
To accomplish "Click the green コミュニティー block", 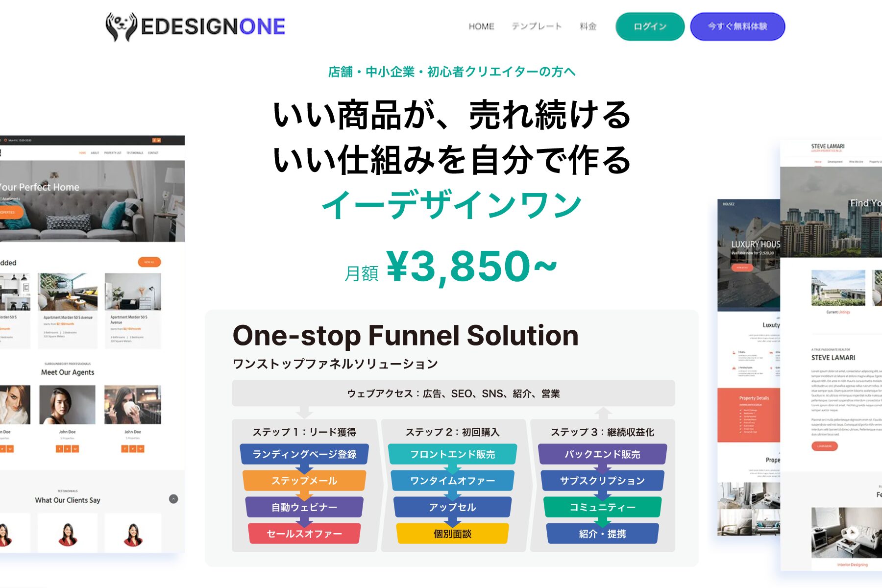I will [602, 507].
